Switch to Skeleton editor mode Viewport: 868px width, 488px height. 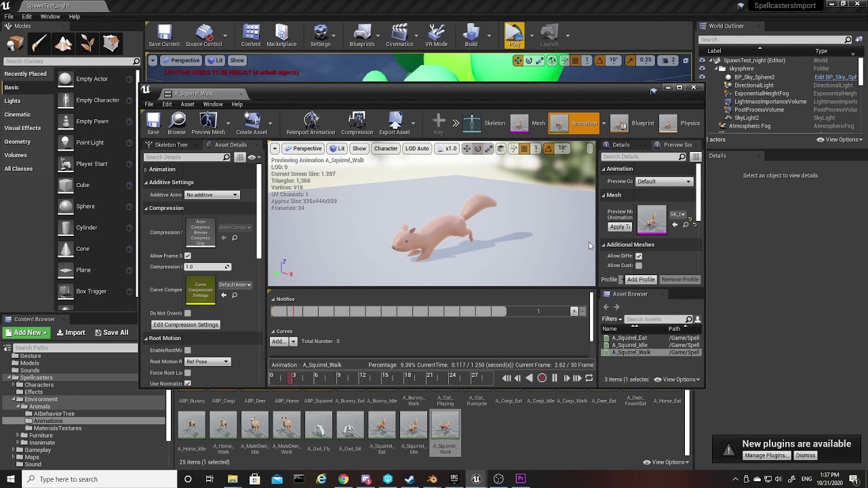[485, 123]
